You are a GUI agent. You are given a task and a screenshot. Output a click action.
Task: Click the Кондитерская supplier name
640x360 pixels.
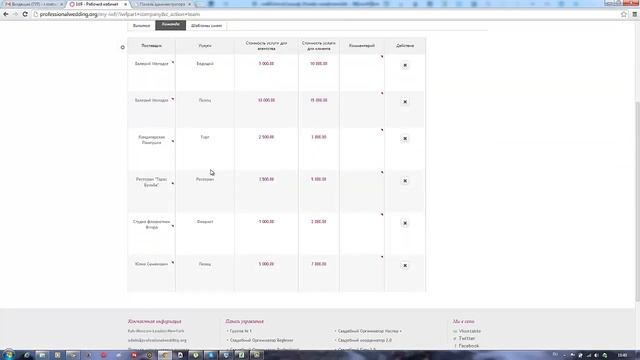point(151,140)
